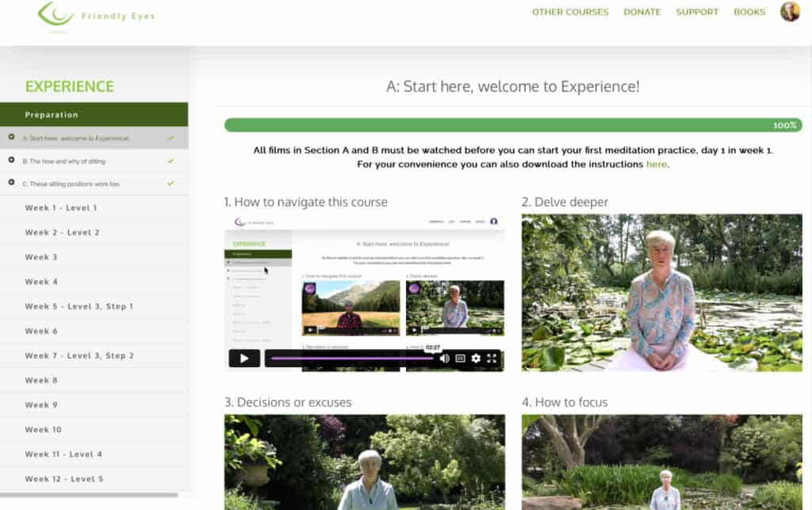The width and height of the screenshot is (812, 510).
Task: Open the video settings gear
Action: pyautogui.click(x=476, y=359)
